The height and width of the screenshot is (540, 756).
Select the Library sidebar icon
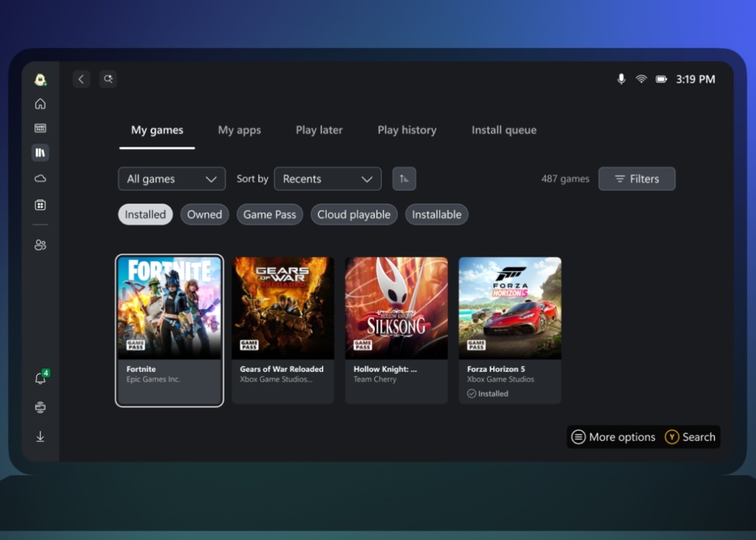tap(40, 153)
